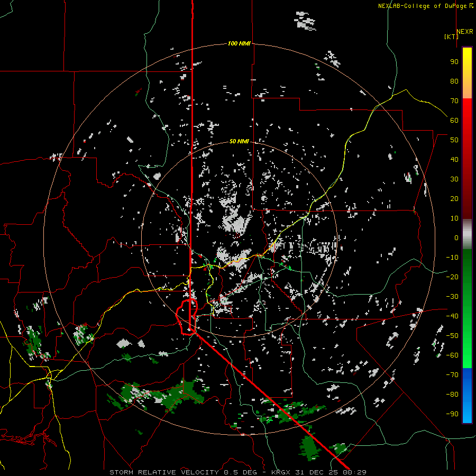Click the NEXLAB-College of DuPage credit text

tap(422, 6)
